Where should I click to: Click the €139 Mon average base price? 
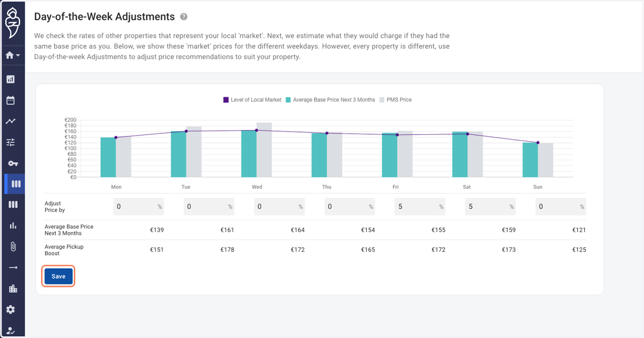click(157, 230)
